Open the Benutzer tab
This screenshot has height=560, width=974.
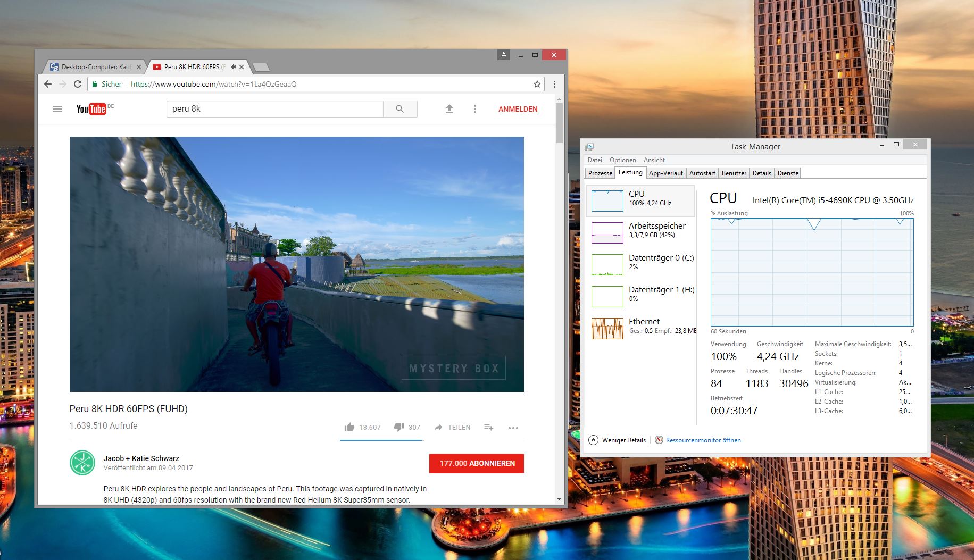click(x=734, y=173)
